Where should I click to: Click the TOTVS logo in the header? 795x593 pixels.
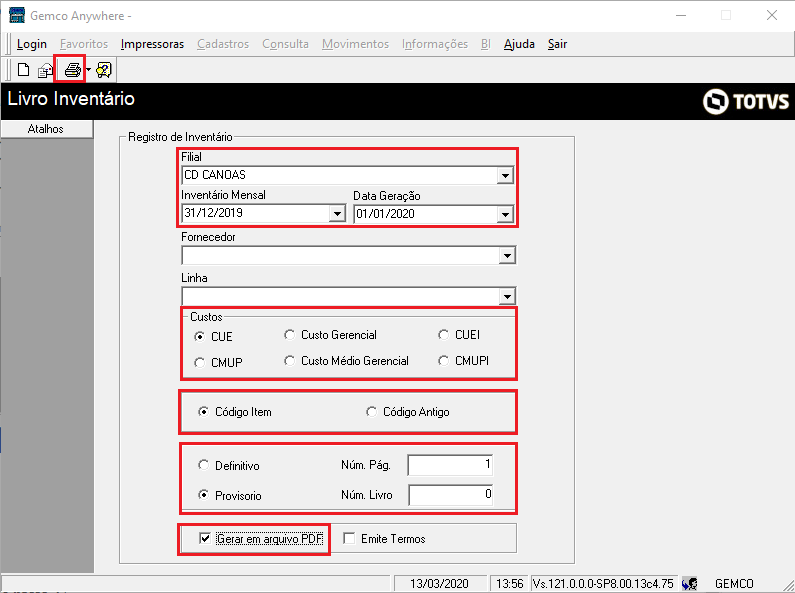[745, 101]
